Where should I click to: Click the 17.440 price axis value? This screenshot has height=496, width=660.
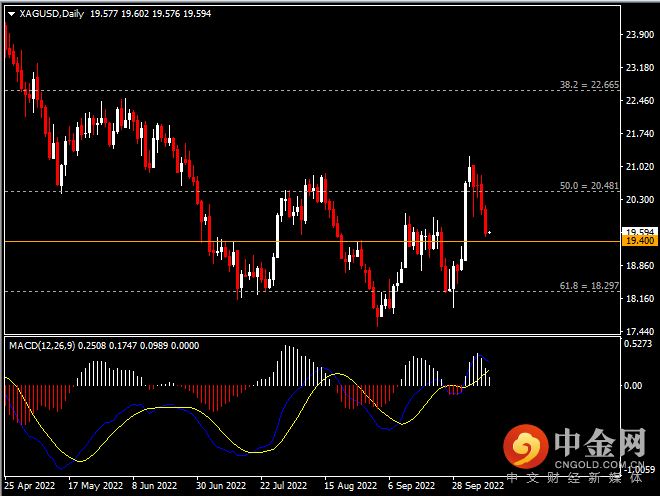click(640, 332)
